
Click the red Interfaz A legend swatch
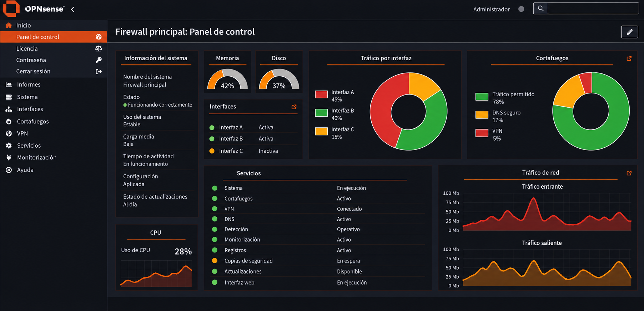(x=321, y=94)
